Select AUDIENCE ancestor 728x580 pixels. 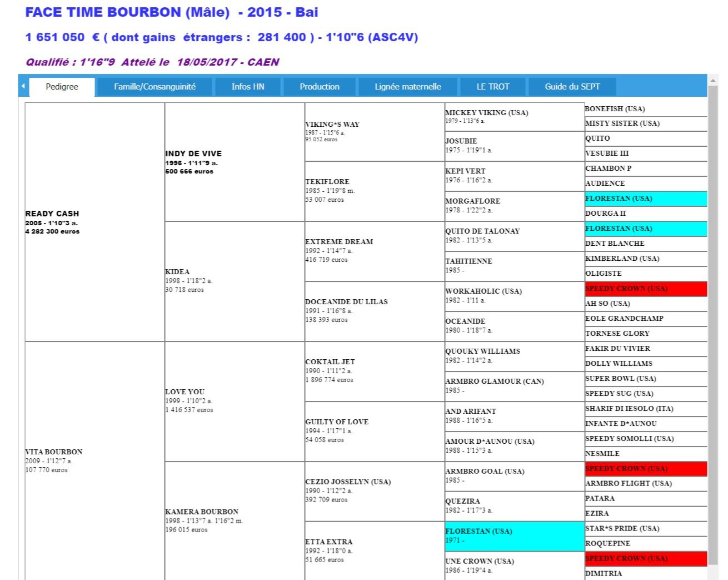point(605,183)
